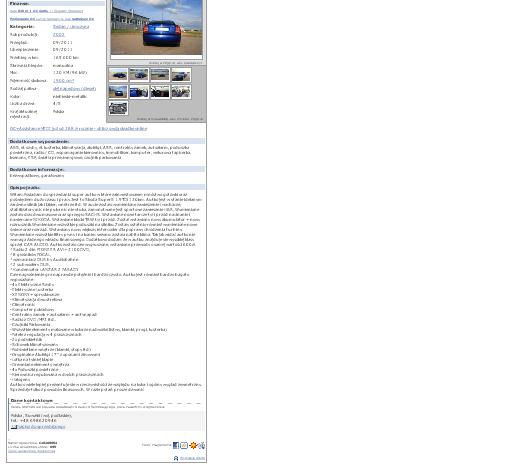This screenshot has height=466, width=512.
Task: Click the large main car photo
Action: 156,27
